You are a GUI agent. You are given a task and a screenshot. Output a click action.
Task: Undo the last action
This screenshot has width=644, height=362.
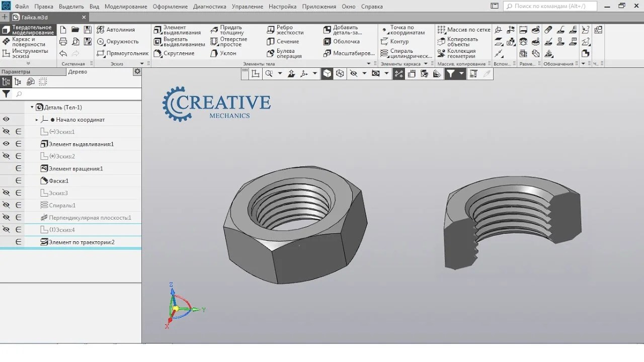pyautogui.click(x=63, y=53)
